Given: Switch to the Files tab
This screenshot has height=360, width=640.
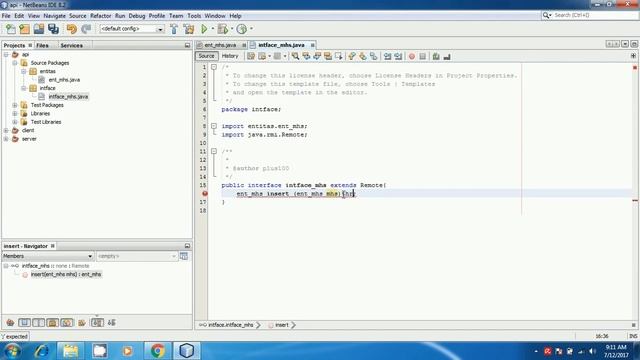Looking at the screenshot, I should pyautogui.click(x=42, y=45).
